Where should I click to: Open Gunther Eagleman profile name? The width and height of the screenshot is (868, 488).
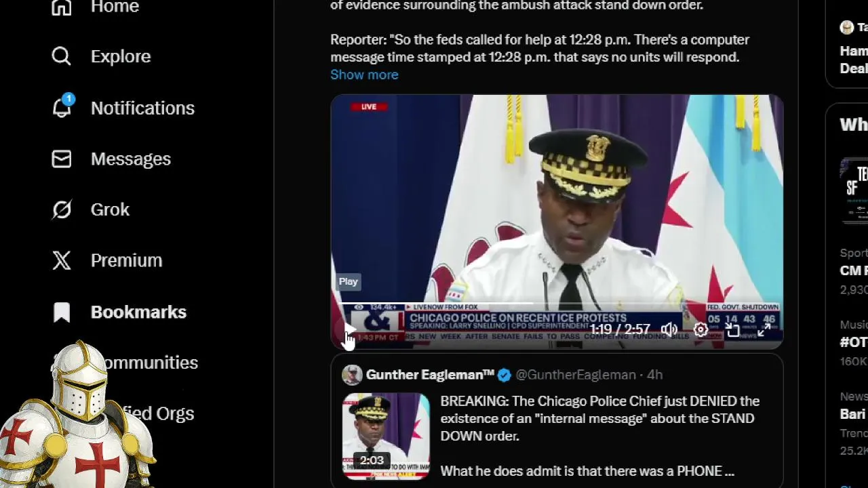(430, 375)
